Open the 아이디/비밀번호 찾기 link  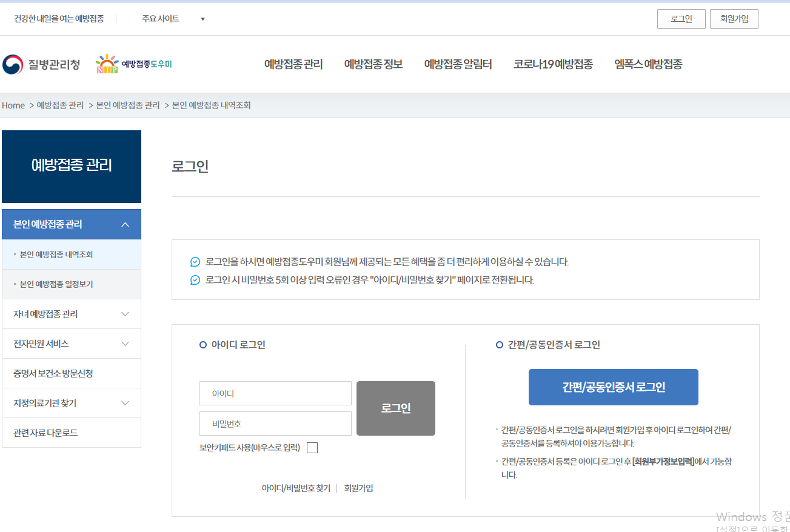click(296, 488)
